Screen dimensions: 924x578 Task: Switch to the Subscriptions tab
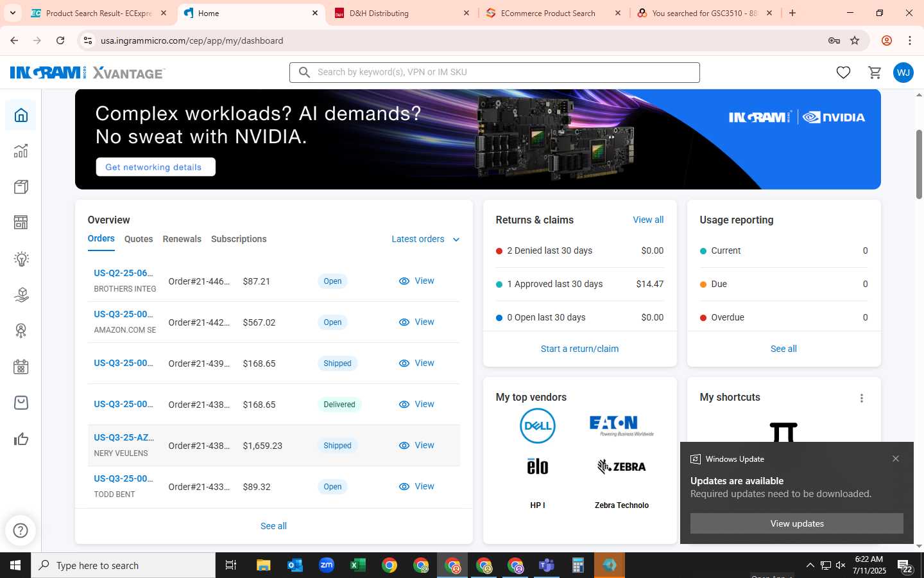coord(239,239)
